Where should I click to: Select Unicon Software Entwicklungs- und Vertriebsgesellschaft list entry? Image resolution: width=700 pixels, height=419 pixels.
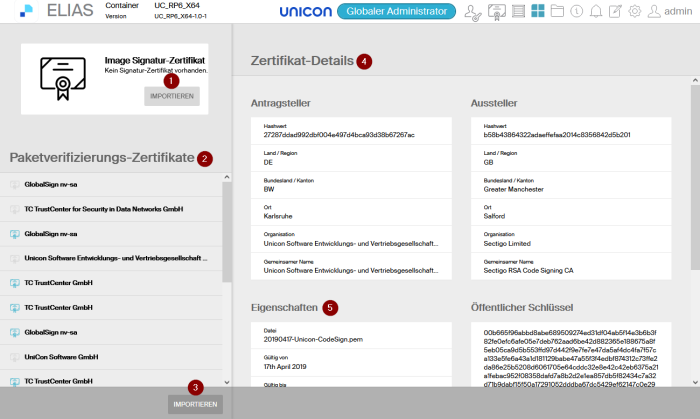(x=111, y=258)
